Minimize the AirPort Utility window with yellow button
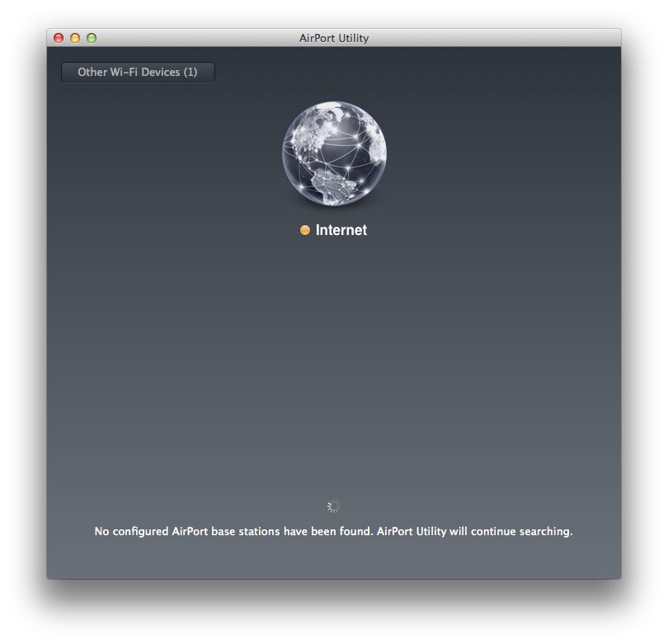 tap(75, 38)
